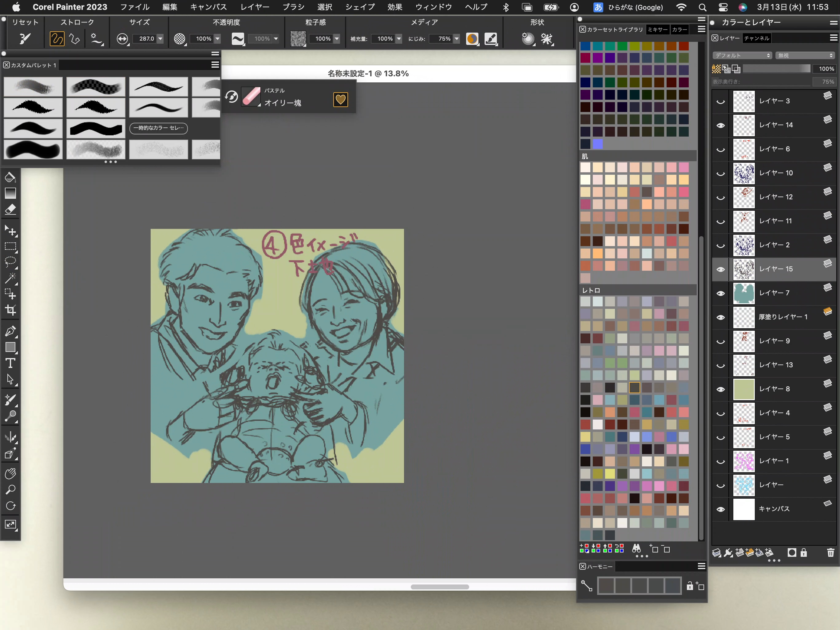Open the レイヤー panel options menu
Viewport: 840px width, 630px height.
833,38
